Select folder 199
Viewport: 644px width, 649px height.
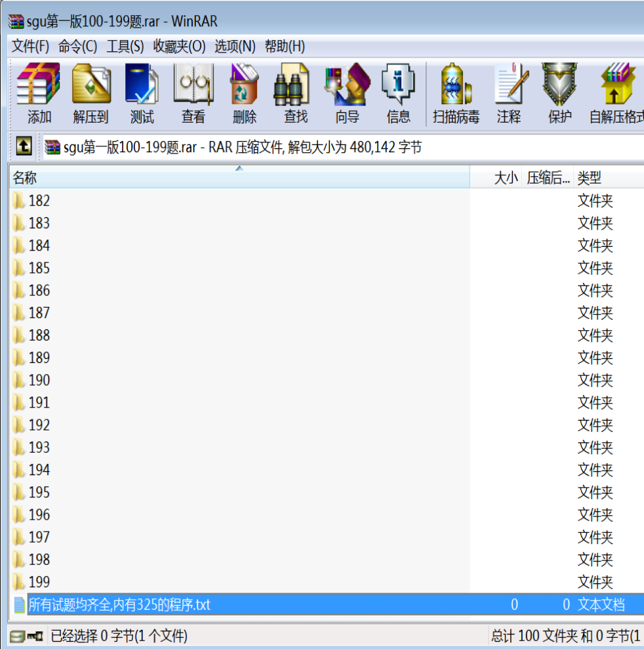pos(39,582)
